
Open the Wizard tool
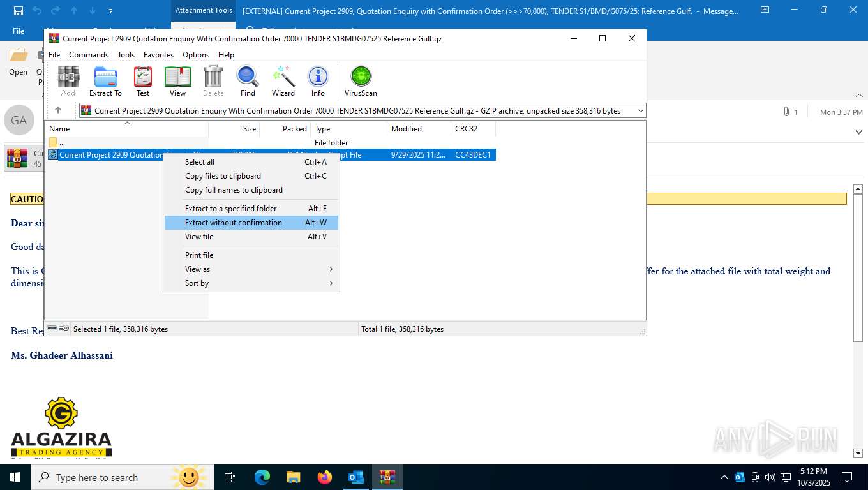283,81
